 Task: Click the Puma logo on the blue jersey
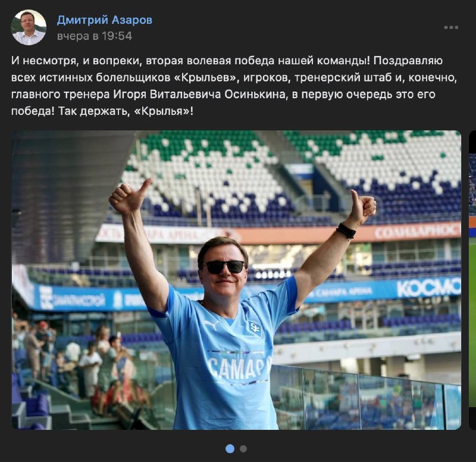coord(211,325)
